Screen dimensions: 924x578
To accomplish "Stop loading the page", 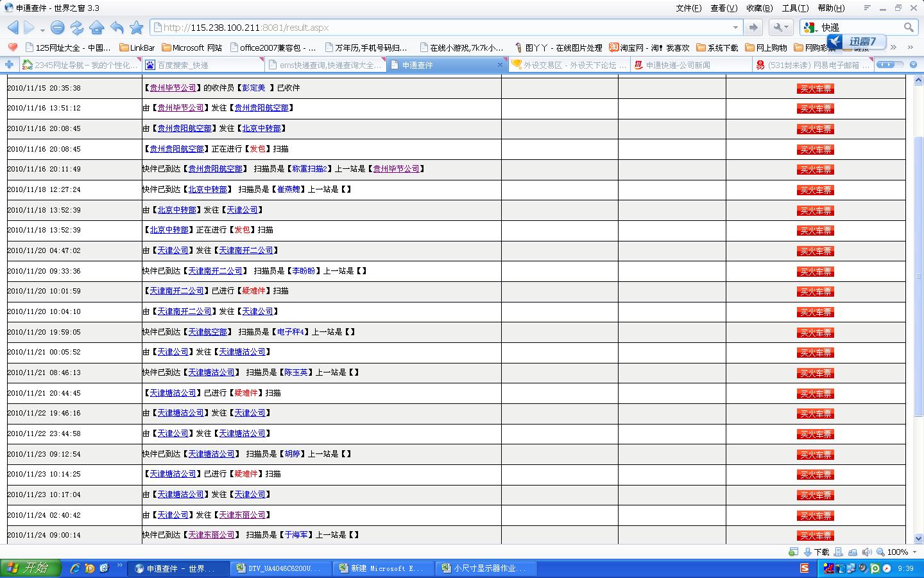I will [57, 28].
